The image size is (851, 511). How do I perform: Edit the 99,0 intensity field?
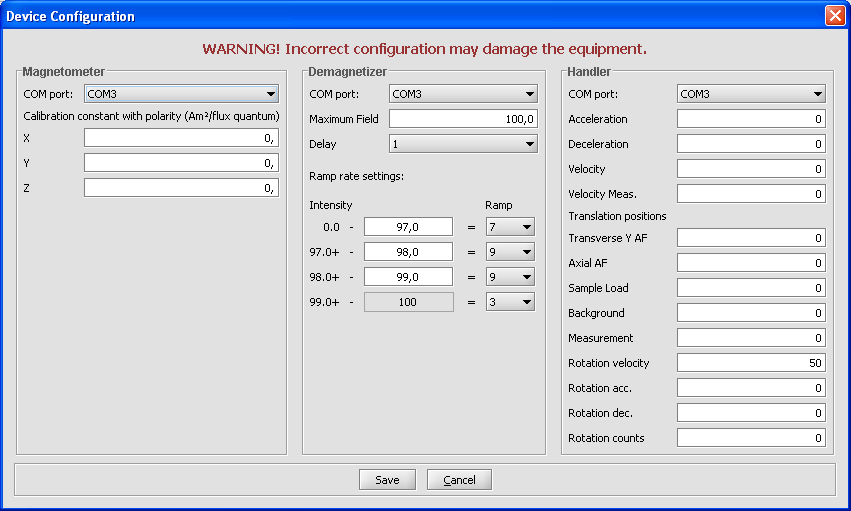click(408, 277)
